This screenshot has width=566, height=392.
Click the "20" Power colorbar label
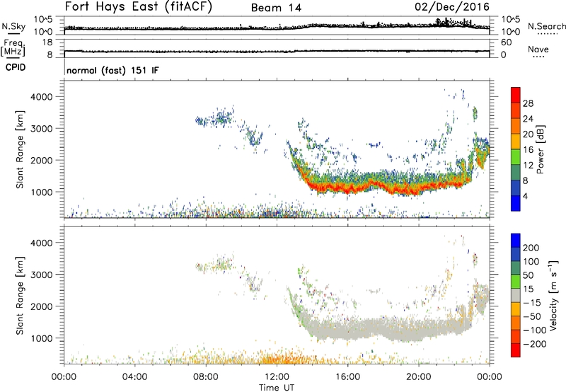pyautogui.click(x=528, y=134)
